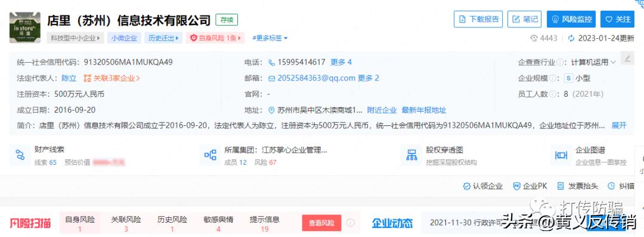Expand the company 简介 with 展开
This screenshot has width=644, height=237.
coord(619,125)
